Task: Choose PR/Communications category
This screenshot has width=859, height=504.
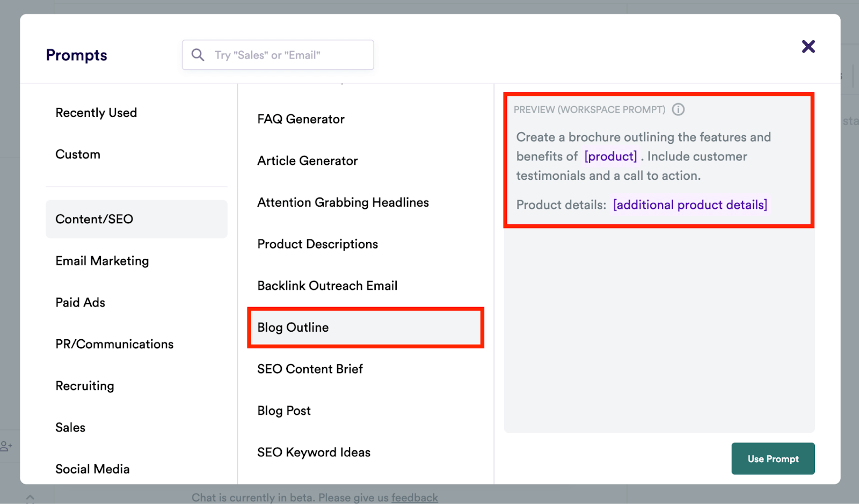Action: [114, 344]
